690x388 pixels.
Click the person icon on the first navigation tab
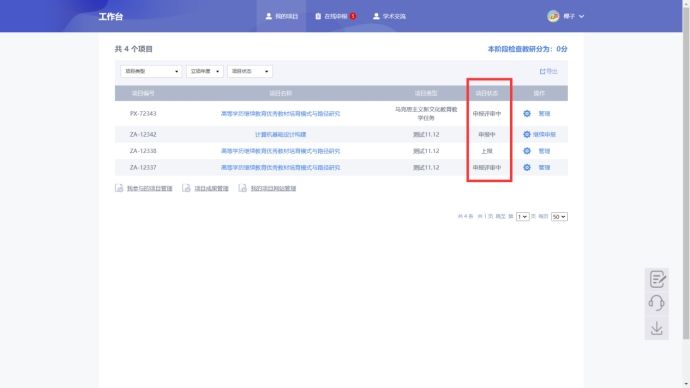pyautogui.click(x=268, y=16)
